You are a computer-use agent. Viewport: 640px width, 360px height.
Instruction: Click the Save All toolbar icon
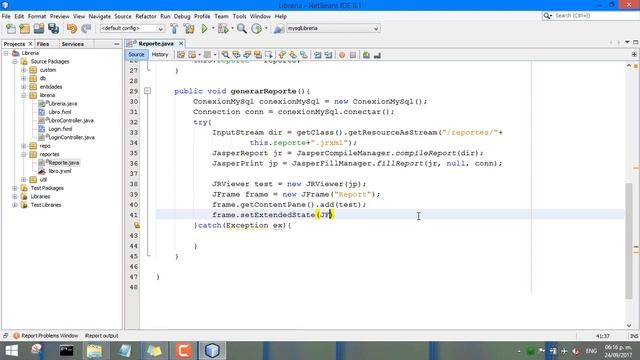tap(53, 29)
